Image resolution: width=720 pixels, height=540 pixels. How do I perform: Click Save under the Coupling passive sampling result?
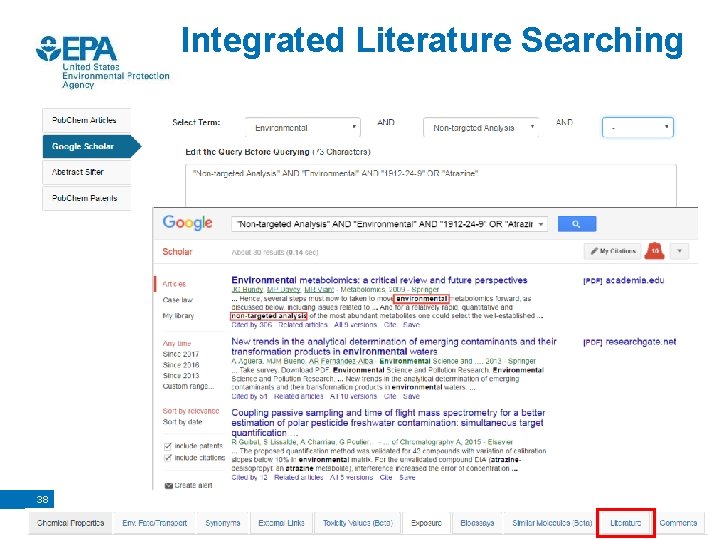click(407, 478)
